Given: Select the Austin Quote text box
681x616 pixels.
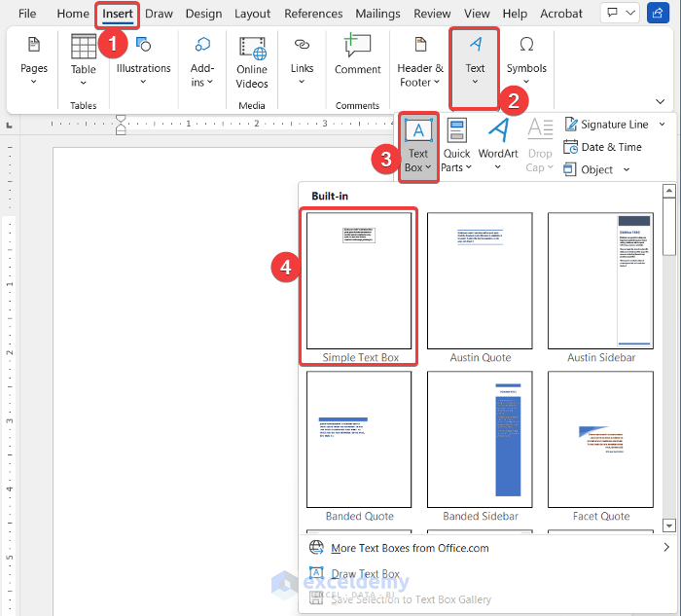Looking at the screenshot, I should (x=480, y=287).
